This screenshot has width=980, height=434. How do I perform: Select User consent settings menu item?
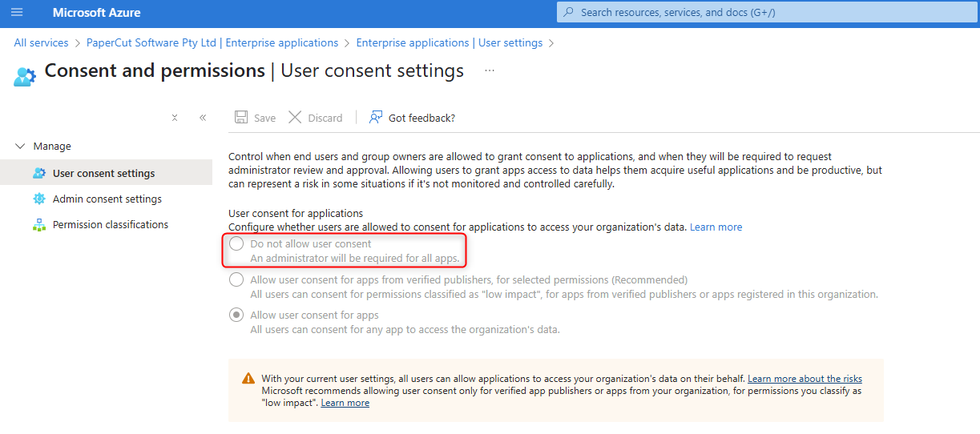pyautogui.click(x=107, y=173)
